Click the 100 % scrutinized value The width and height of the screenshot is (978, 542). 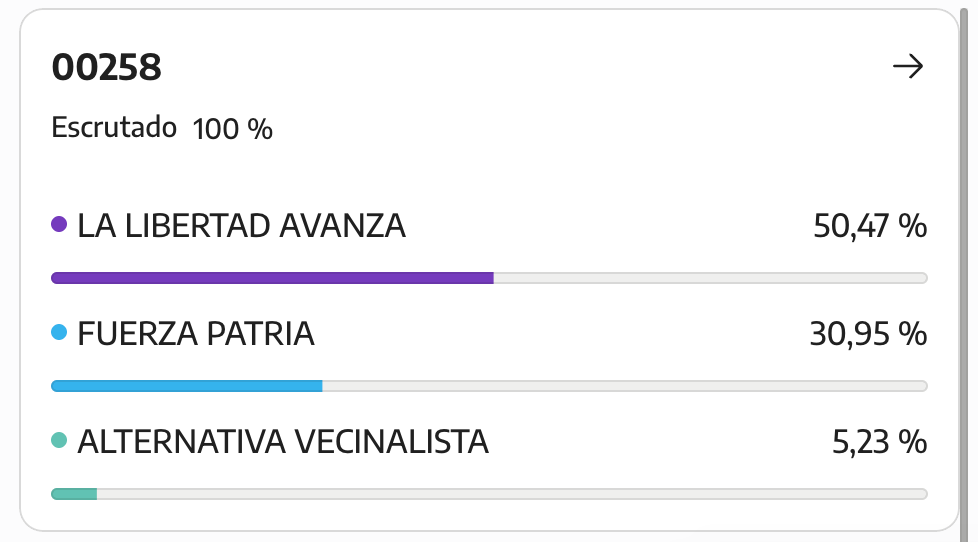pyautogui.click(x=233, y=129)
